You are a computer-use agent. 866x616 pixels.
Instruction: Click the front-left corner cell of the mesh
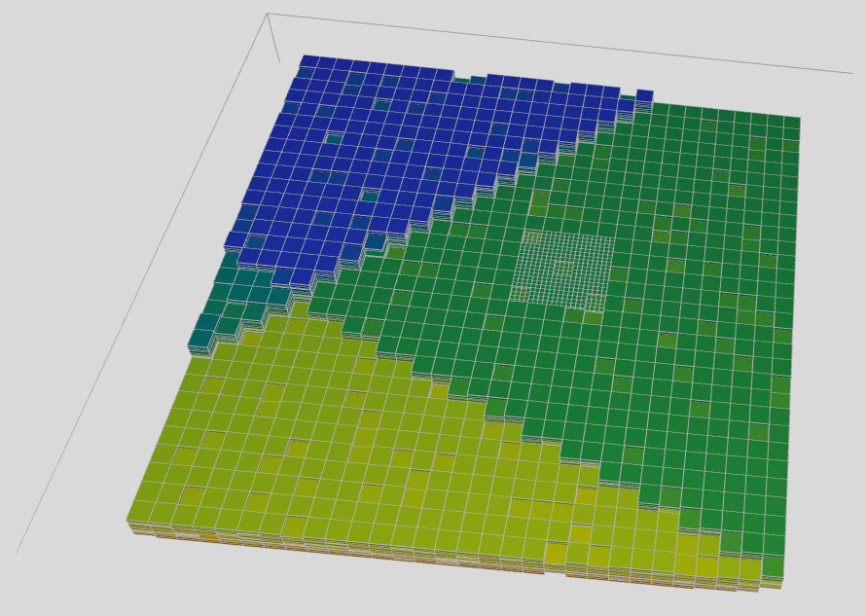click(139, 509)
